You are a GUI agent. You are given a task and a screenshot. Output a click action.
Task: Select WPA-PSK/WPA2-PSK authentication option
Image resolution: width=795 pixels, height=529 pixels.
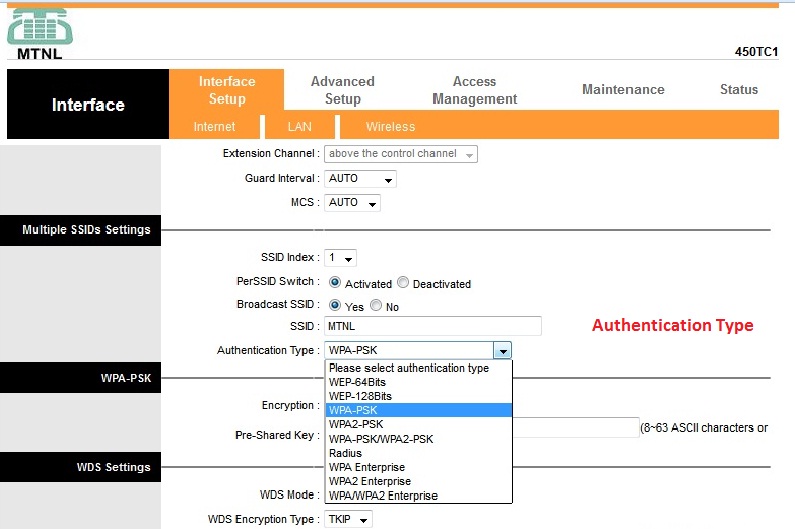tap(381, 439)
